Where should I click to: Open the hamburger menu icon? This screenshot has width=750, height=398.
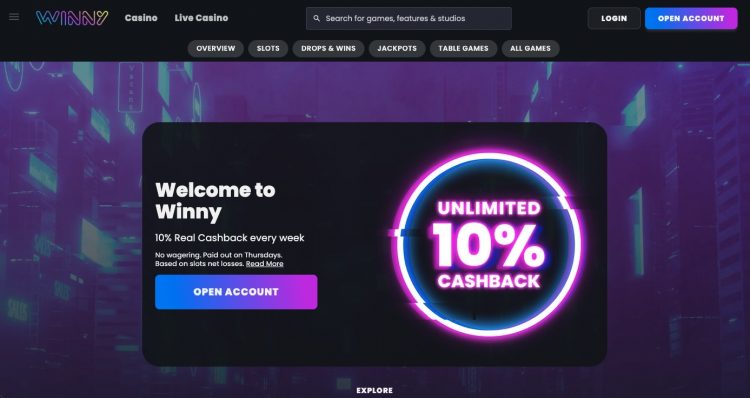[x=14, y=17]
